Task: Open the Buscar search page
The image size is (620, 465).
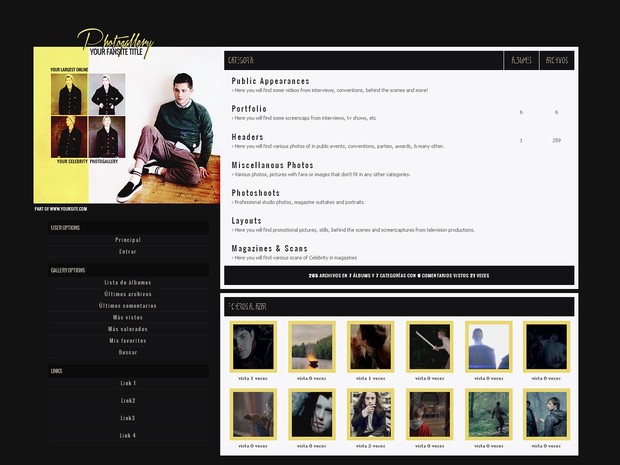Action: 128,352
